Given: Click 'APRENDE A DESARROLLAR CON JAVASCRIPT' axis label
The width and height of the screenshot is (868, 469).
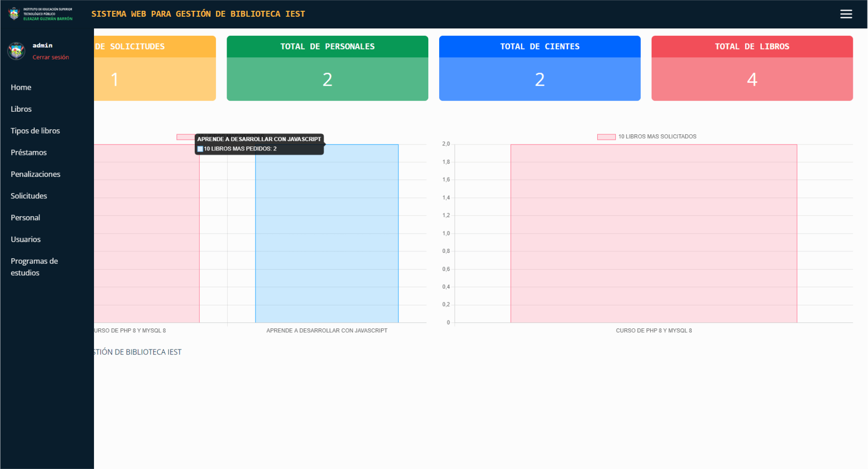Looking at the screenshot, I should 327,331.
